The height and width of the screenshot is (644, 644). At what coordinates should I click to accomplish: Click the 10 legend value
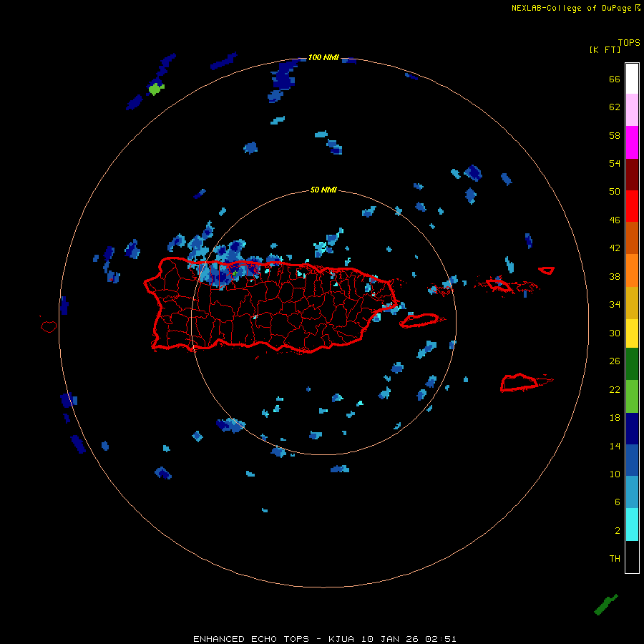(x=615, y=474)
